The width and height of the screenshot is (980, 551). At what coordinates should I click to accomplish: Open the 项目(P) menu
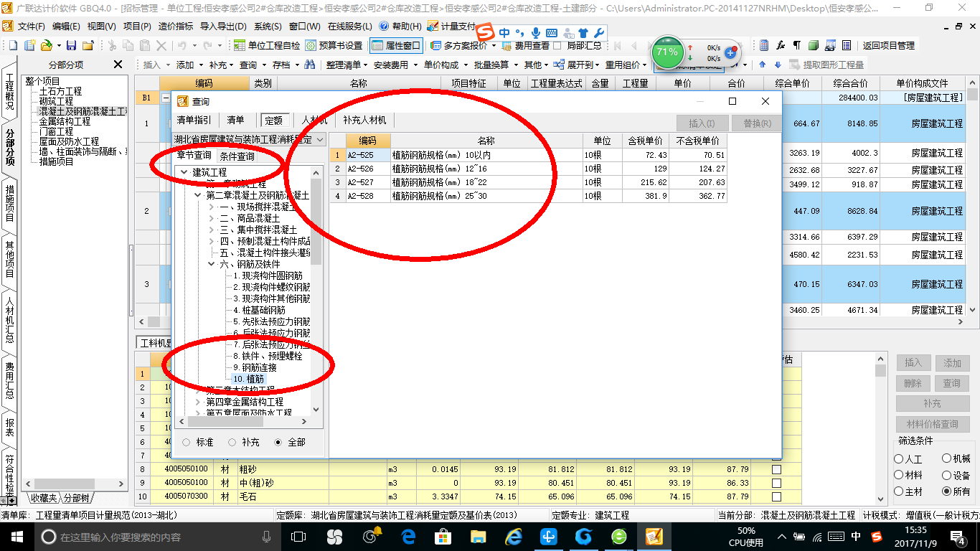pos(137,27)
